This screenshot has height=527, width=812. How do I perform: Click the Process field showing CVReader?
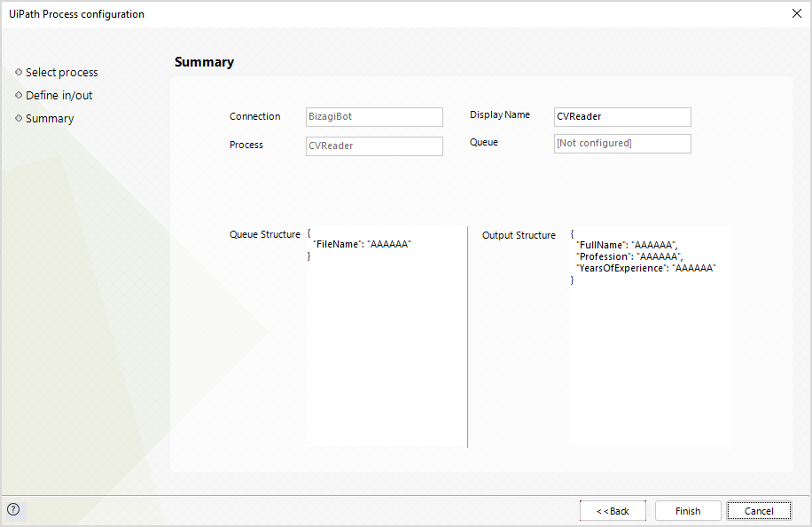[374, 146]
